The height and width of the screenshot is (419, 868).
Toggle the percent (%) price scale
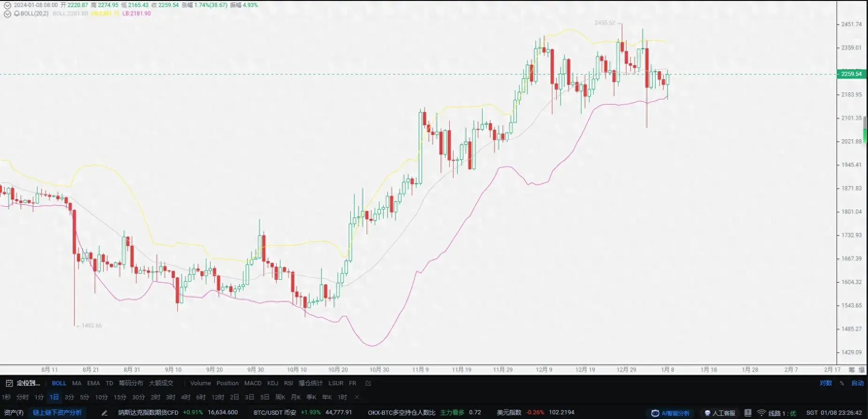pyautogui.click(x=842, y=383)
